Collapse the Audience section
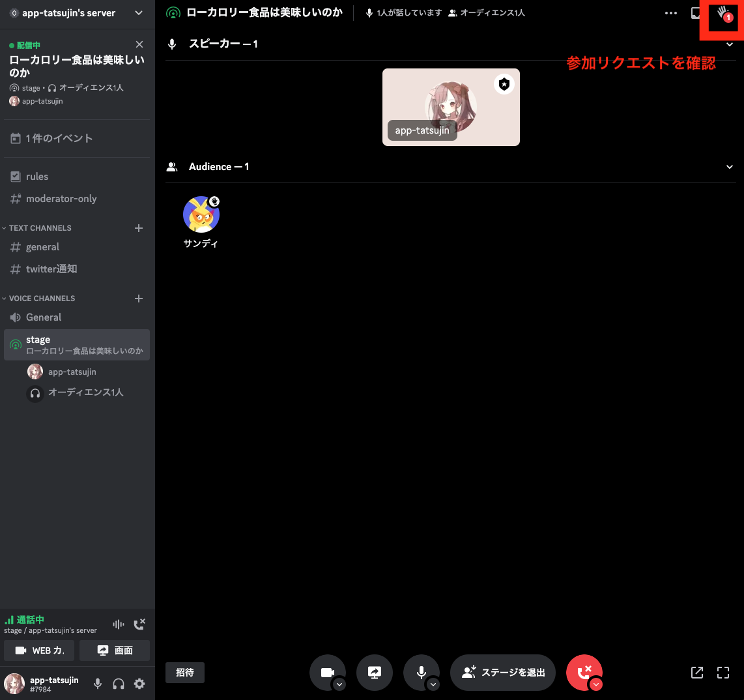 pos(729,167)
